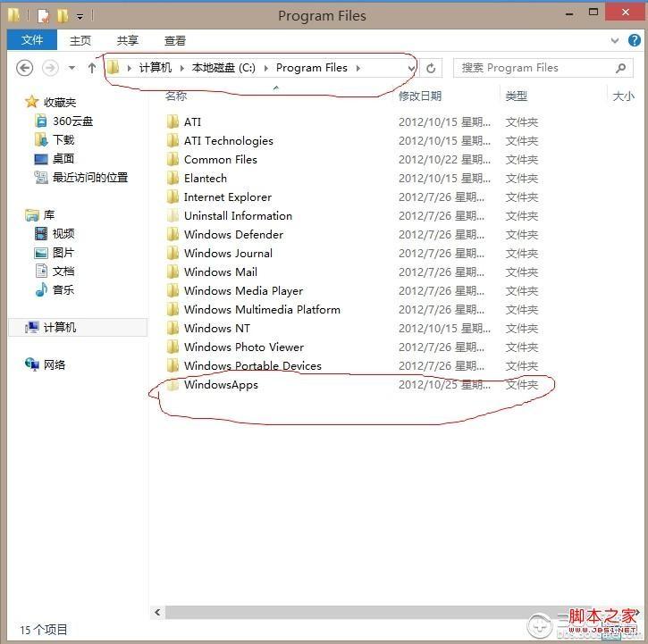The width and height of the screenshot is (648, 644).
Task: Select the Windows Defender folder icon
Action: pos(173,234)
